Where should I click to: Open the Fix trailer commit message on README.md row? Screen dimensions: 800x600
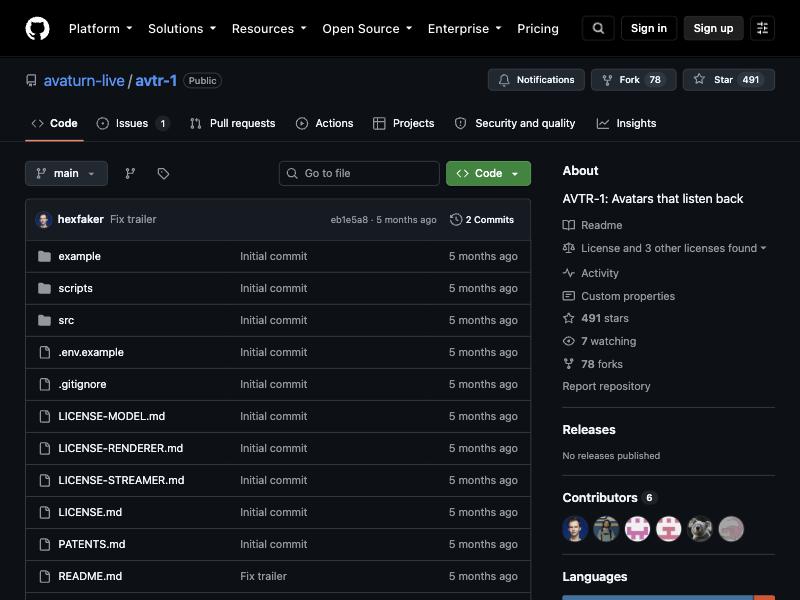click(x=263, y=576)
